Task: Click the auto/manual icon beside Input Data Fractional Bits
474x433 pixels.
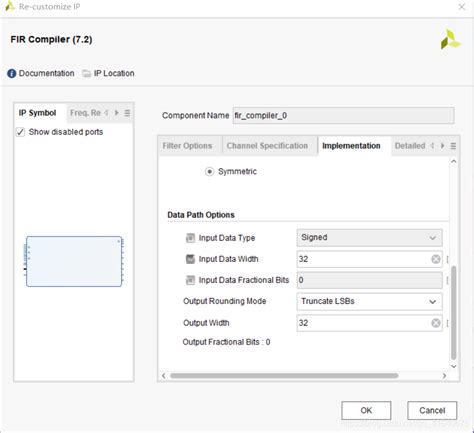Action: [190, 280]
